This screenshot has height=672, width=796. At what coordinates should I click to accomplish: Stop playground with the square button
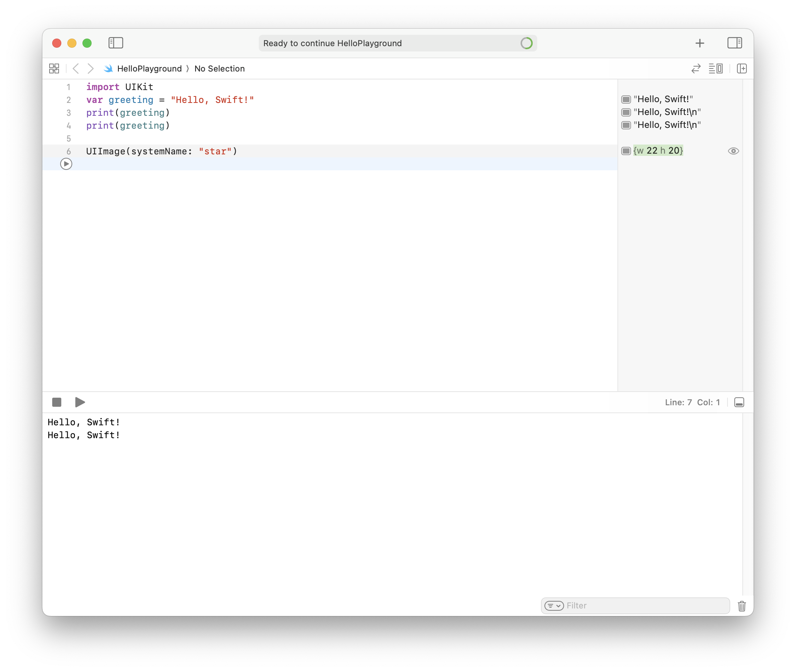click(57, 402)
